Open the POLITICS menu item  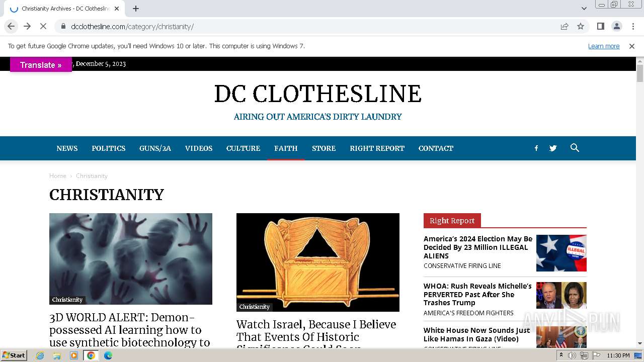pos(109,148)
